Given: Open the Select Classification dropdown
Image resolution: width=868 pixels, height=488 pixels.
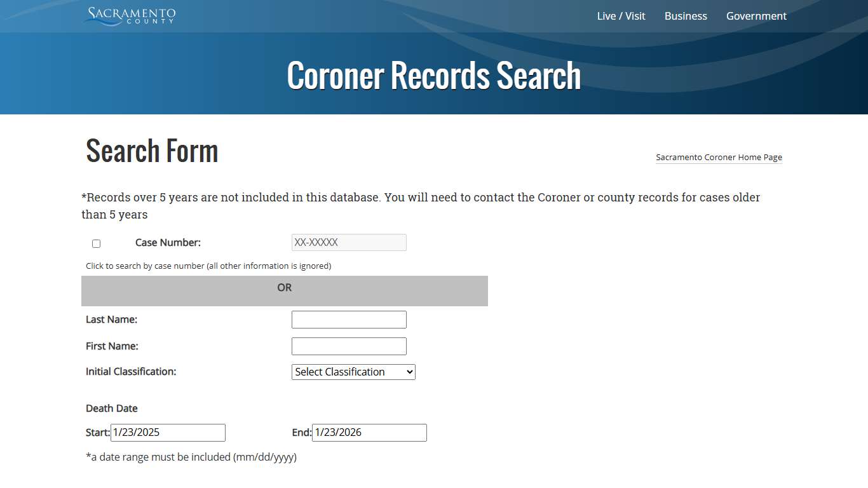Looking at the screenshot, I should click(353, 372).
